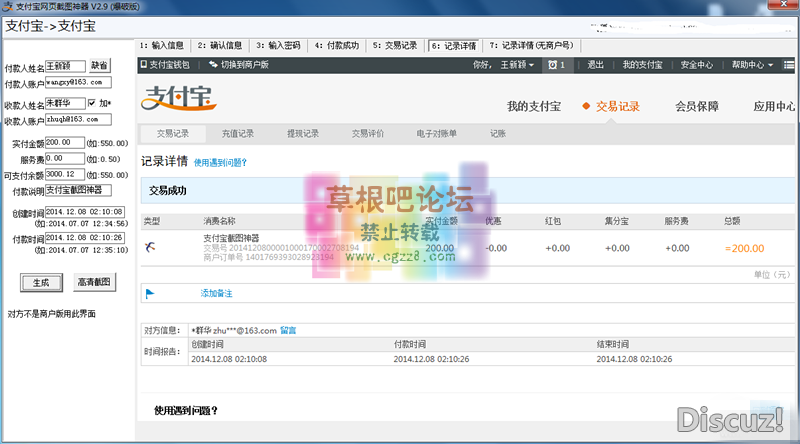Click the 创建时间 input field

tap(85, 212)
